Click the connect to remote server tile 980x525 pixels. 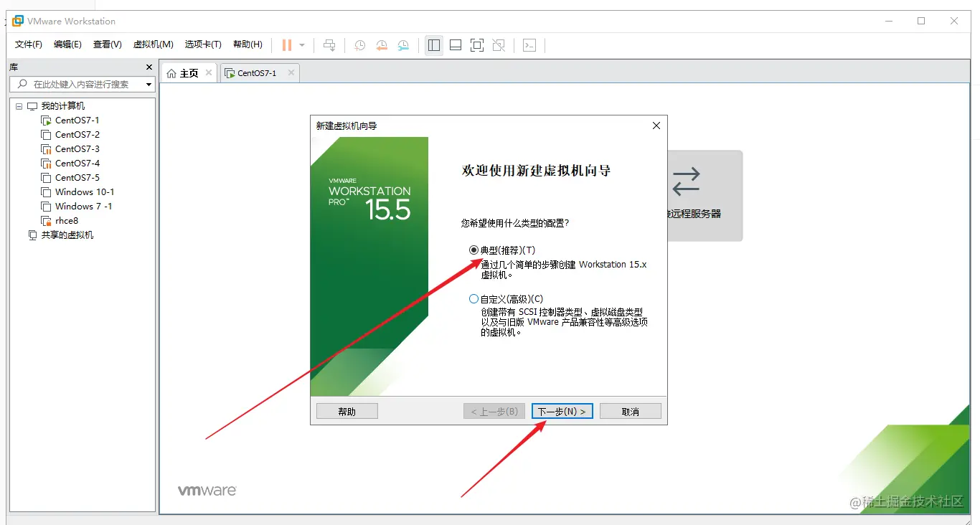coord(705,195)
